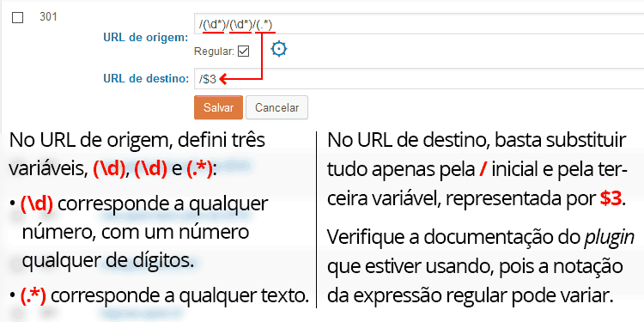Click the italic word 'plugin'

pos(609,237)
